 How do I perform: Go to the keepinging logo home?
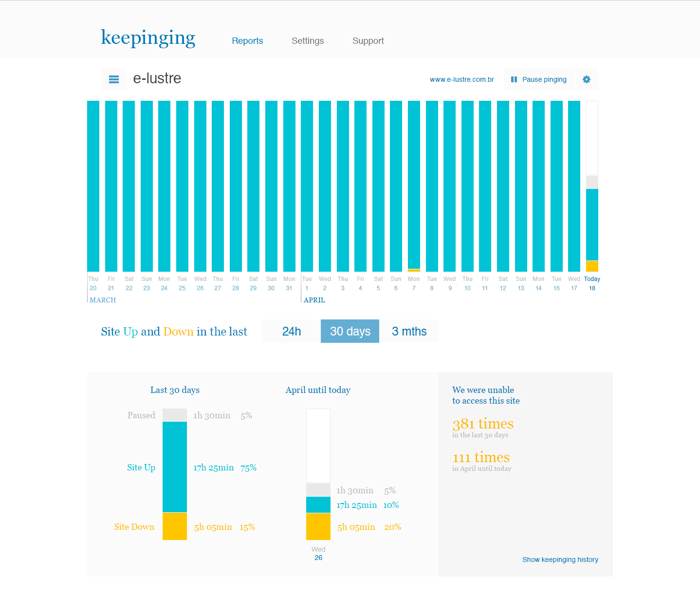(x=148, y=38)
